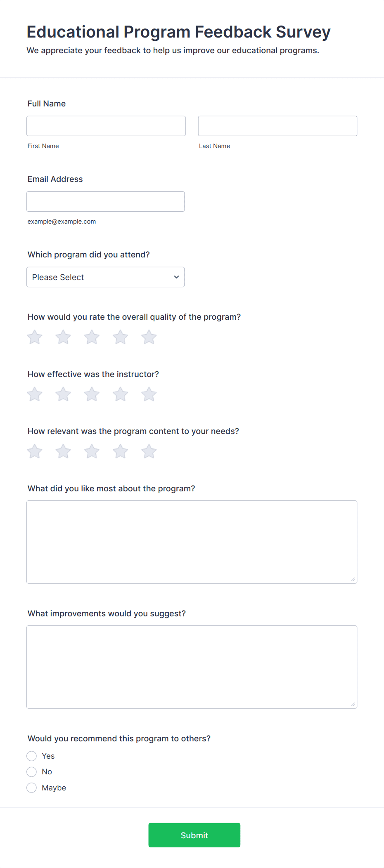Click the liked-most comment box
The width and height of the screenshot is (384, 868).
192,542
